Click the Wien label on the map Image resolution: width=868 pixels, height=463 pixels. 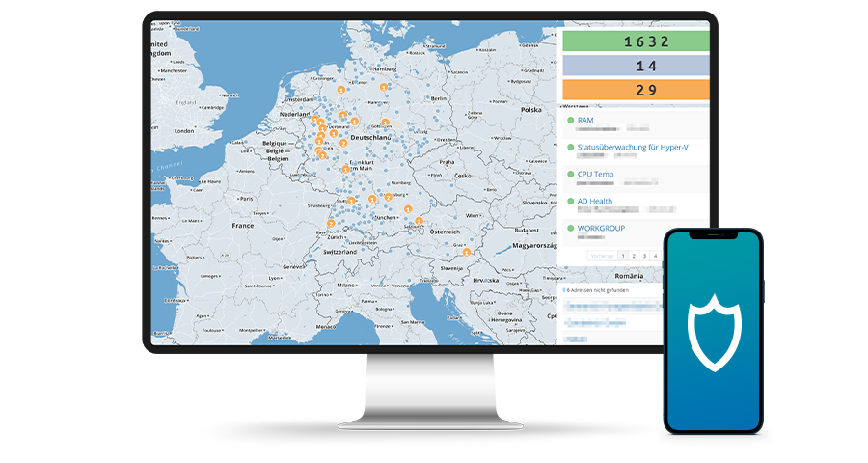pos(473,215)
